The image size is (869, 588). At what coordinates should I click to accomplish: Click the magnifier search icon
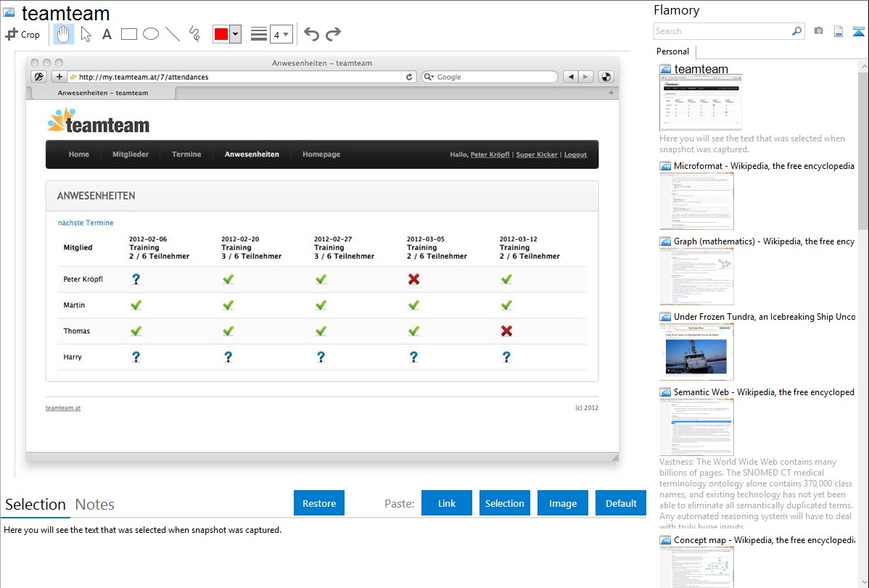tap(797, 31)
